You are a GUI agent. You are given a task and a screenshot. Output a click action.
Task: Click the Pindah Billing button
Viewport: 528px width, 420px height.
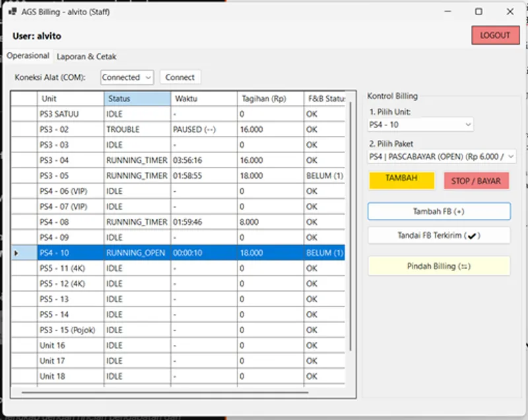439,266
